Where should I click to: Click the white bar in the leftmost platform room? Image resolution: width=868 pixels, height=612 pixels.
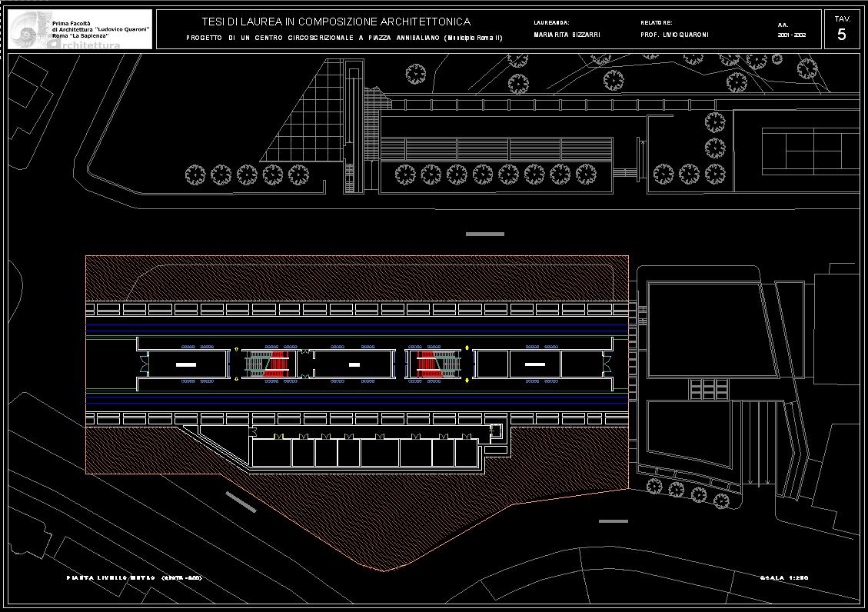tap(186, 364)
